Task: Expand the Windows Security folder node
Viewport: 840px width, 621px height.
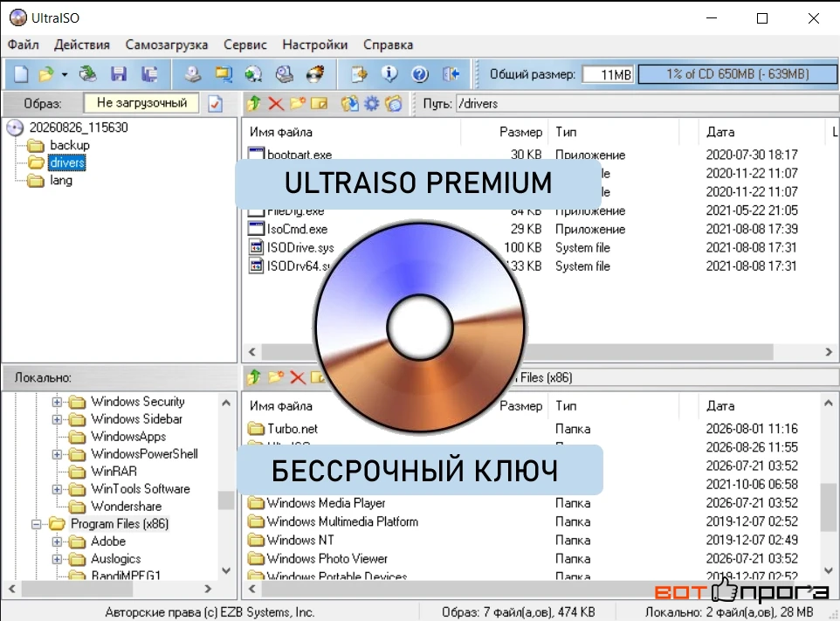Action: pyautogui.click(x=58, y=402)
